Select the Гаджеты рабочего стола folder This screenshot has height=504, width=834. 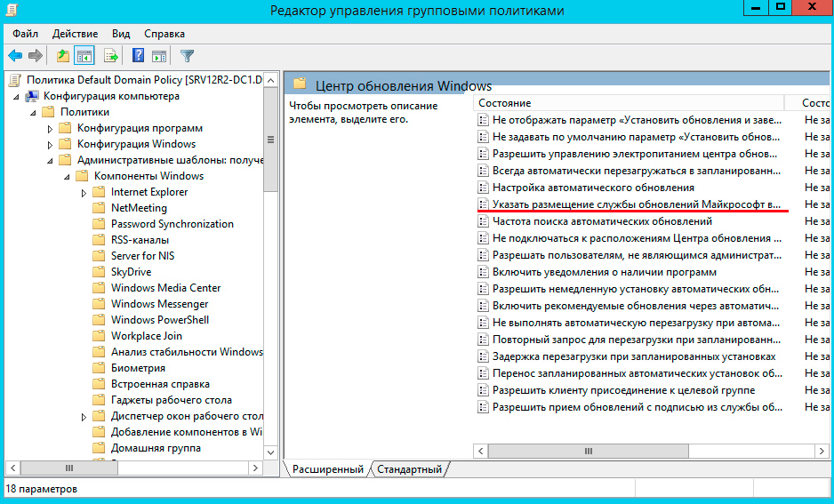click(172, 400)
